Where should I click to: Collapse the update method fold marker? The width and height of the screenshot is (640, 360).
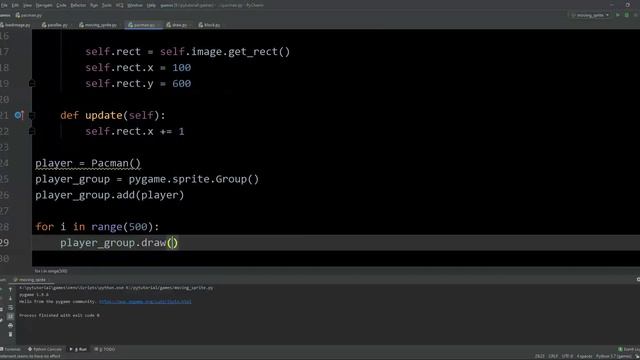[x=32, y=116]
